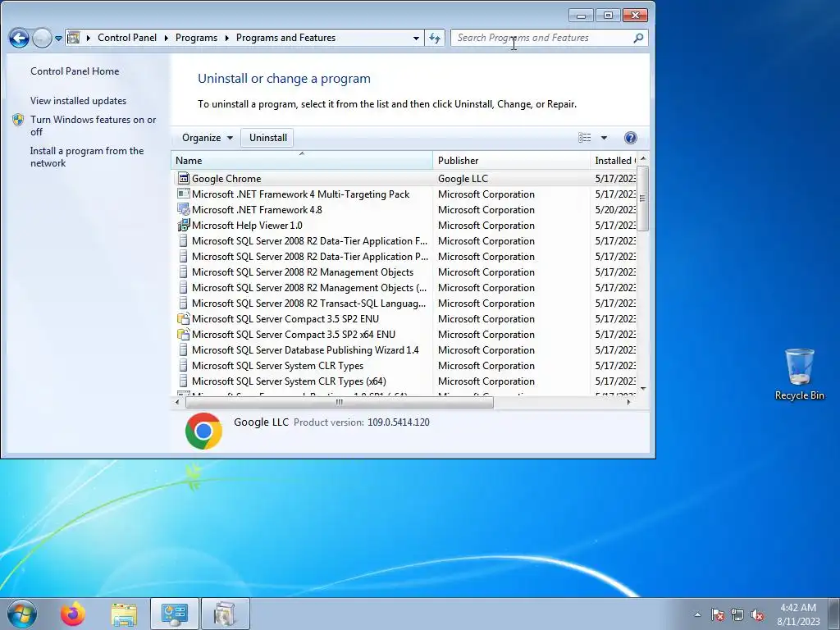The image size is (840, 630).
Task: Click the vertical scrollbar down arrow
Action: point(643,390)
